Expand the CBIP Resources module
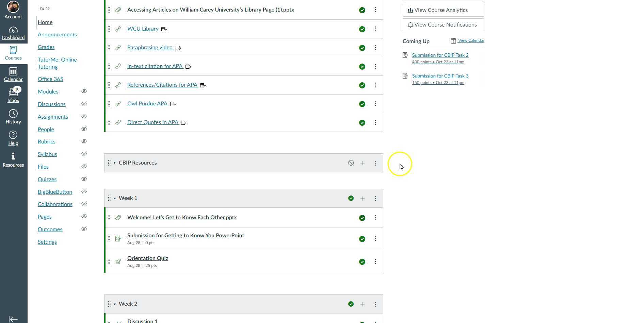 click(115, 163)
